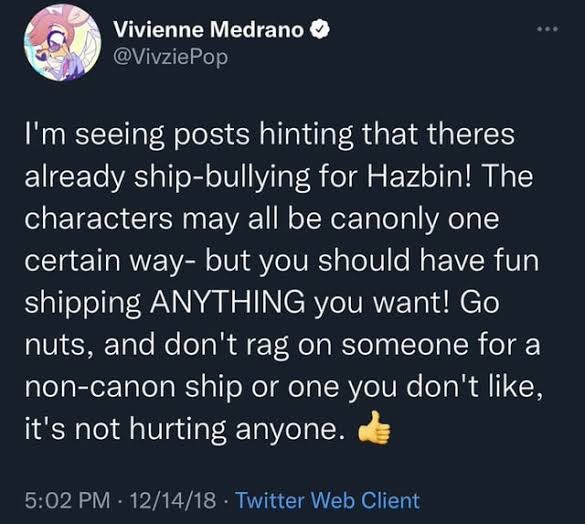Click the 5:02 PM timestamp
The image size is (585, 524).
(68, 500)
